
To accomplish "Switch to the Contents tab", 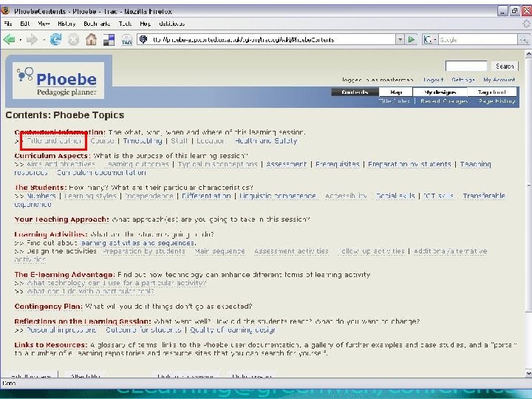I will [x=355, y=92].
